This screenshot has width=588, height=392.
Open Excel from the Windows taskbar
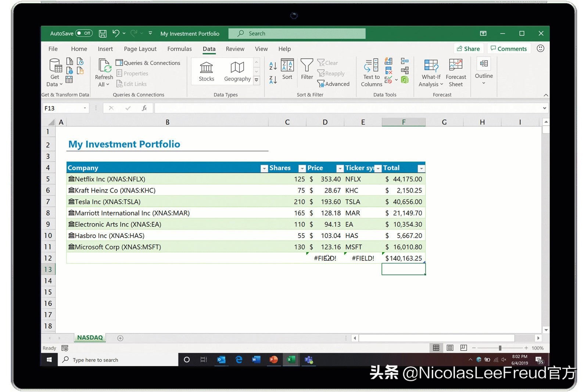[291, 360]
